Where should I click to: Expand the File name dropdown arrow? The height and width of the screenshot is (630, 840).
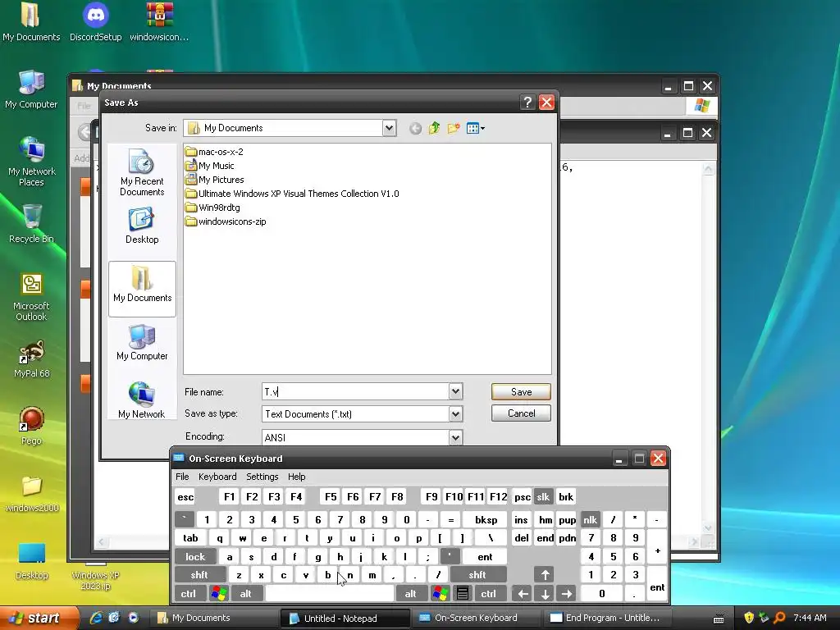point(455,391)
